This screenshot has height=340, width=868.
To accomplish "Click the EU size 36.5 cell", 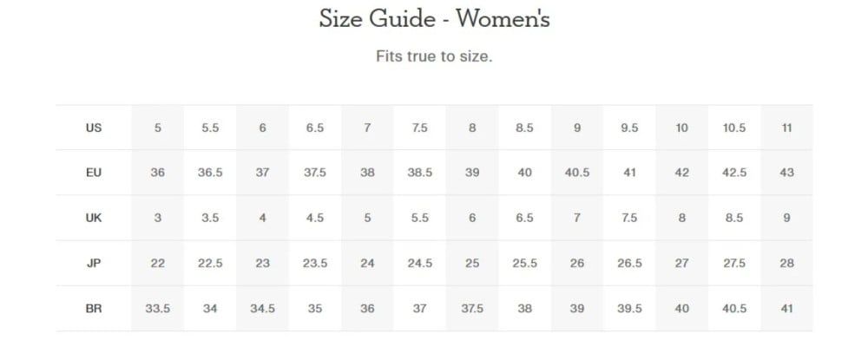I will [x=210, y=173].
